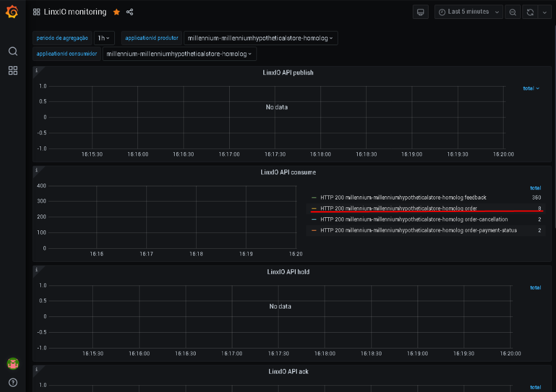This screenshot has height=392, width=556.
Task: Toggle the order-payment-status legend series
Action: (x=419, y=230)
